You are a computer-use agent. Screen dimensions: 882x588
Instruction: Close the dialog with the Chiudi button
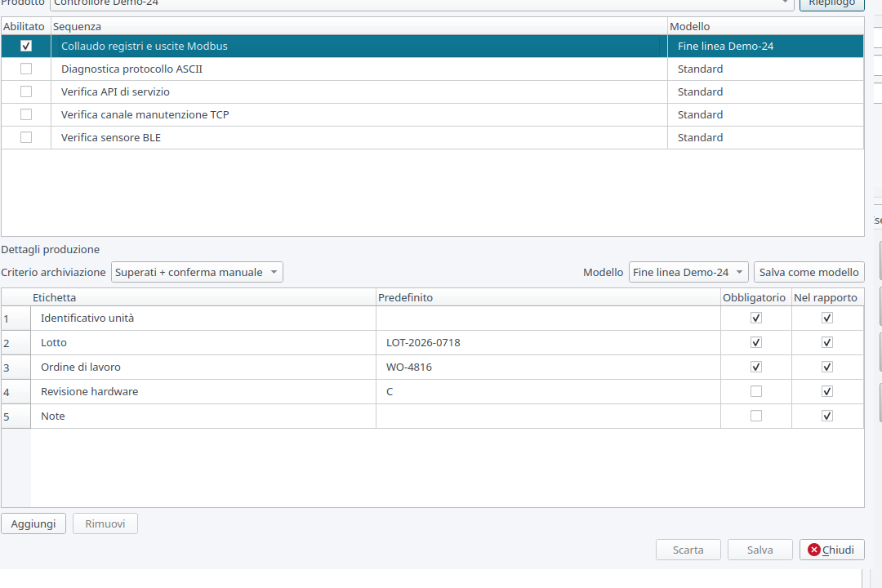coord(832,550)
